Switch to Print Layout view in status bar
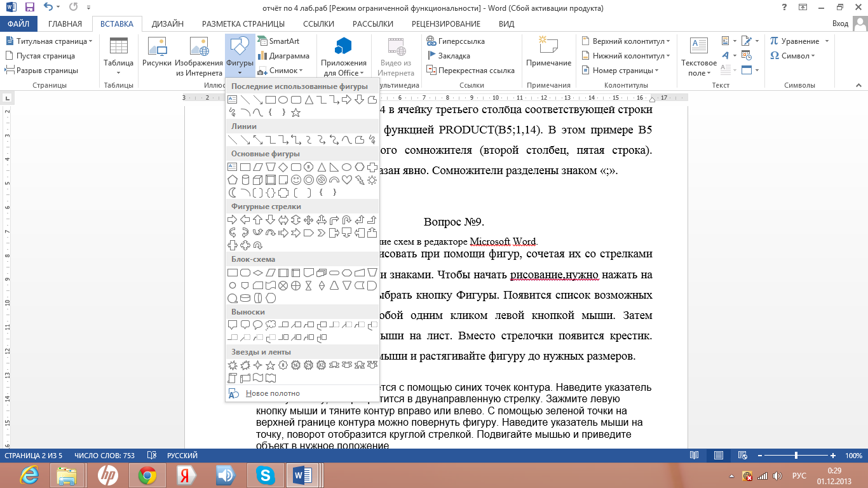868x488 pixels. point(718,456)
